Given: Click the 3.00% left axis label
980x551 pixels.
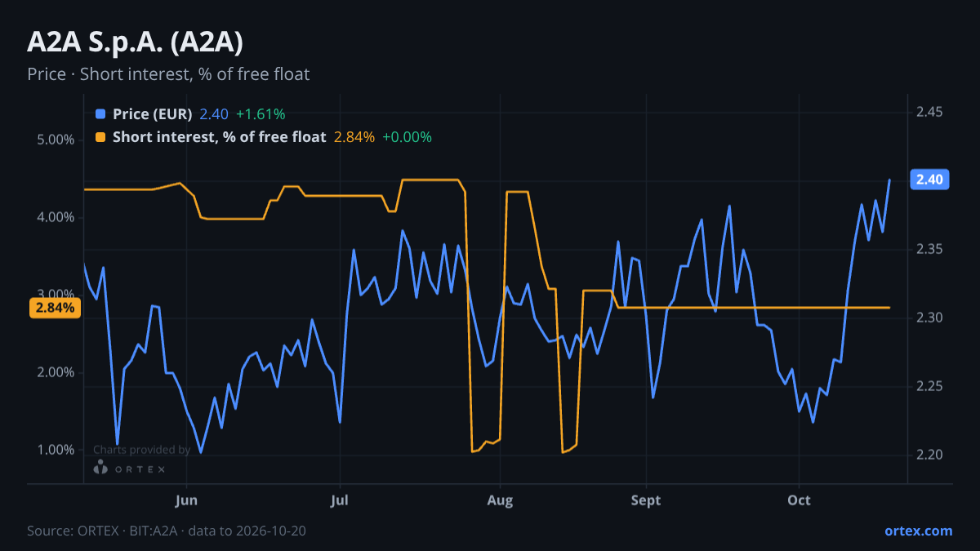Looking at the screenshot, I should pyautogui.click(x=56, y=295).
